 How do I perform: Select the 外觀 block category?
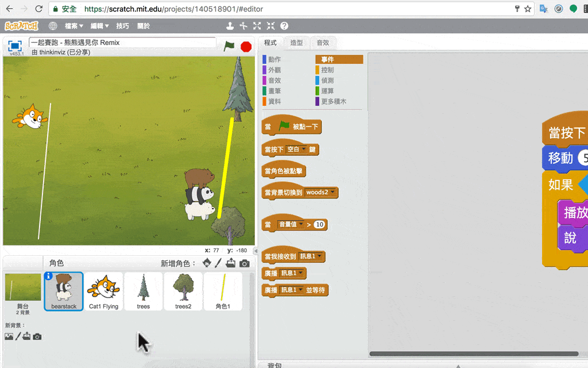coord(274,70)
